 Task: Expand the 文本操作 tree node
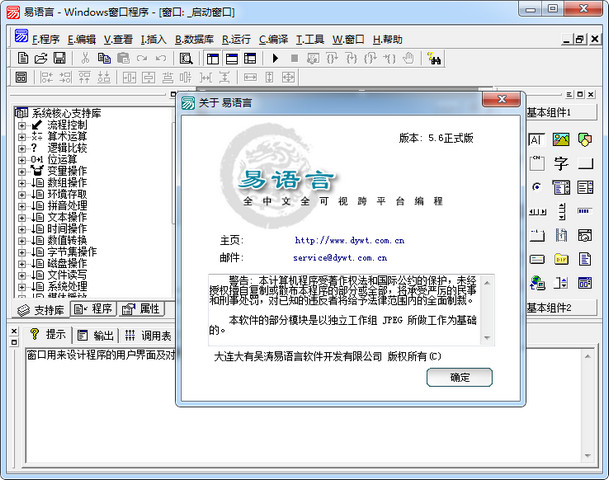pyautogui.click(x=22, y=218)
